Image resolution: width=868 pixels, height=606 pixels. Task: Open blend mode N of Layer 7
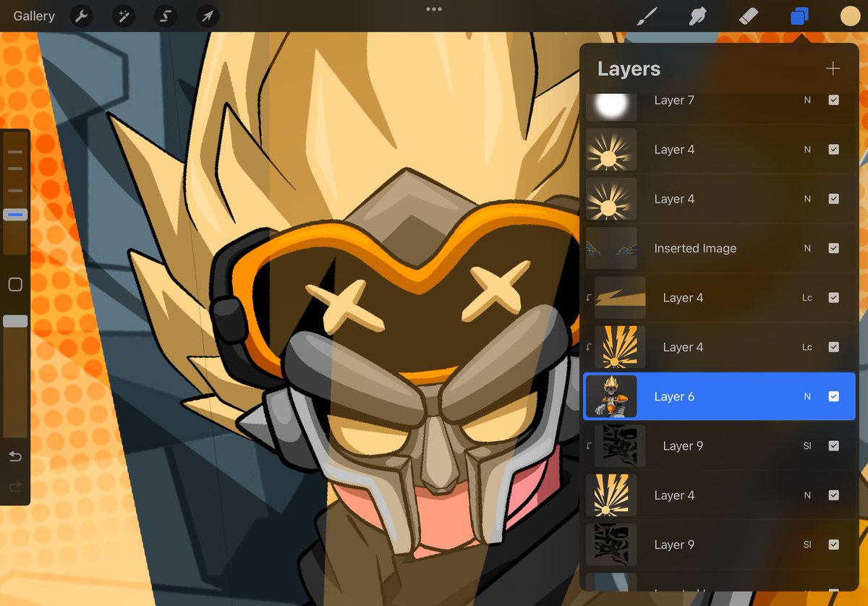point(807,101)
